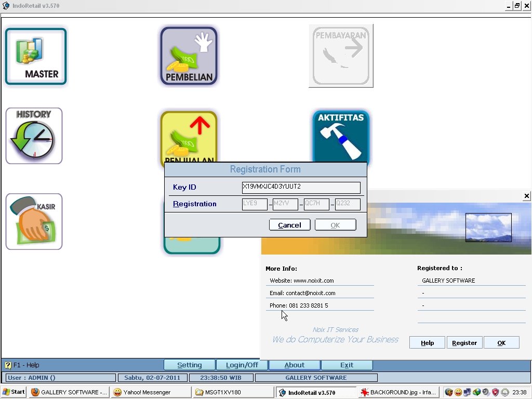This screenshot has width=532, height=399.
Task: Click the red shield tray icon
Action: (495, 392)
